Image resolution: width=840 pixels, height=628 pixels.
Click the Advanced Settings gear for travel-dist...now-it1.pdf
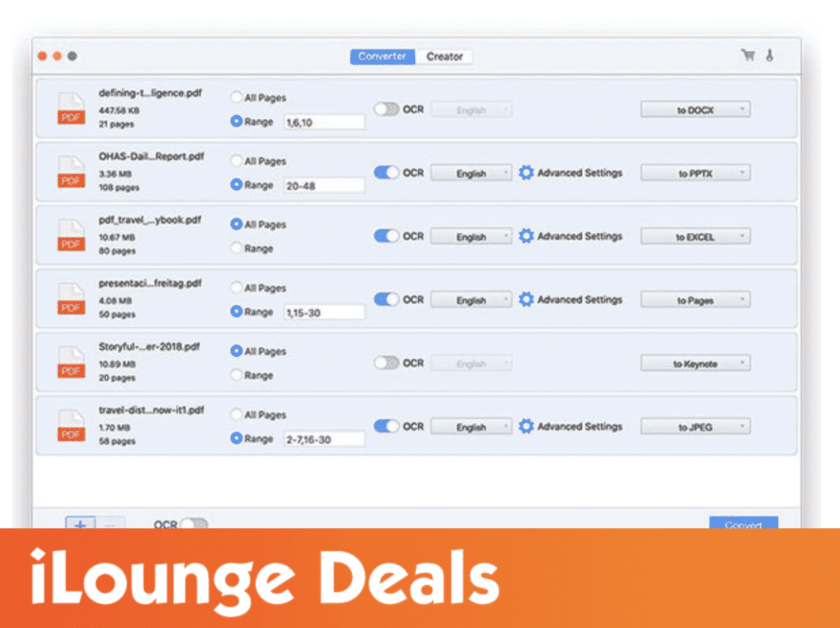pos(526,427)
